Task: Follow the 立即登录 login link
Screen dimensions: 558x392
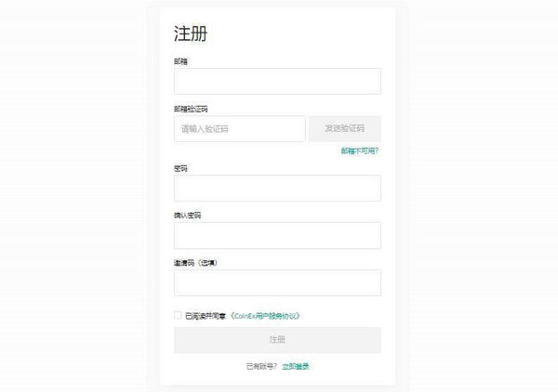Action: 296,366
